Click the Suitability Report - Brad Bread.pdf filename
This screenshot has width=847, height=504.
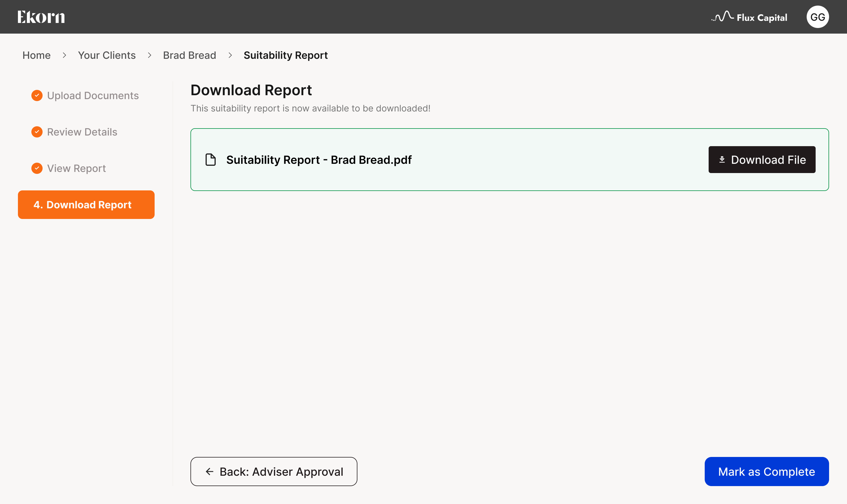(x=319, y=160)
